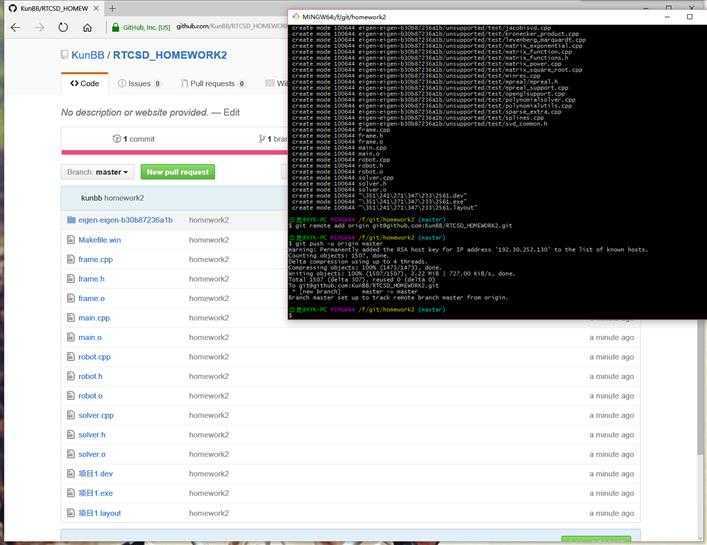Open the eigen-eigen-b30b87236a1b folder
The image size is (707, 545).
[125, 220]
